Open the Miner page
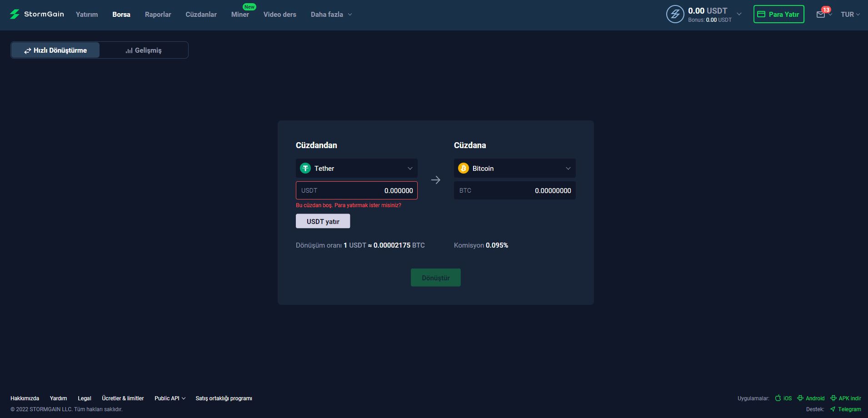Screen dimensions: 868x418 pos(240,15)
